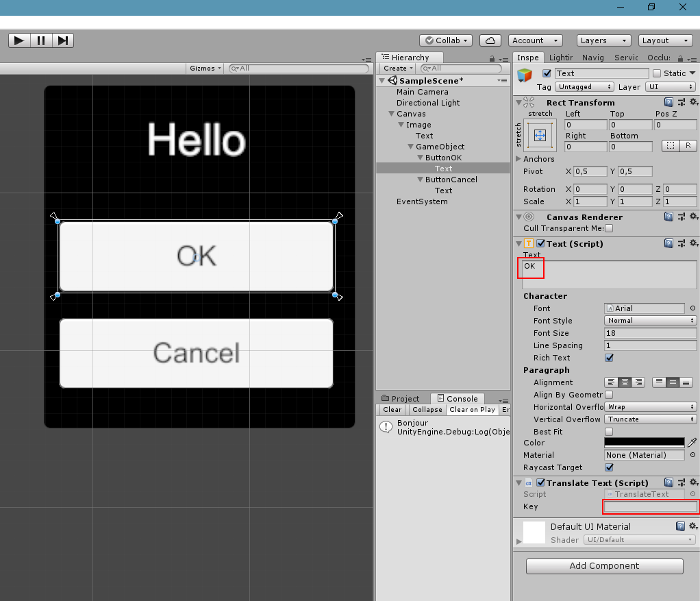Open Text (Script) component gear menu
Viewport: 700px width, 601px height.
coord(693,243)
